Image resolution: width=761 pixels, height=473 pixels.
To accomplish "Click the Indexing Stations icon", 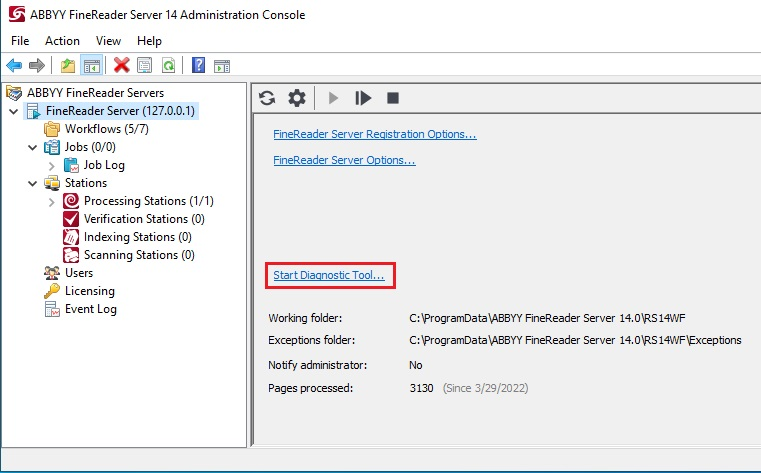I will tap(71, 237).
